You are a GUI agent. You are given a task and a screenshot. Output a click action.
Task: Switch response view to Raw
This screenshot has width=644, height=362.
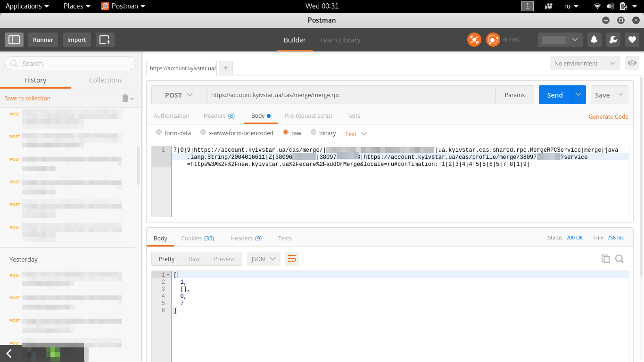click(x=194, y=259)
